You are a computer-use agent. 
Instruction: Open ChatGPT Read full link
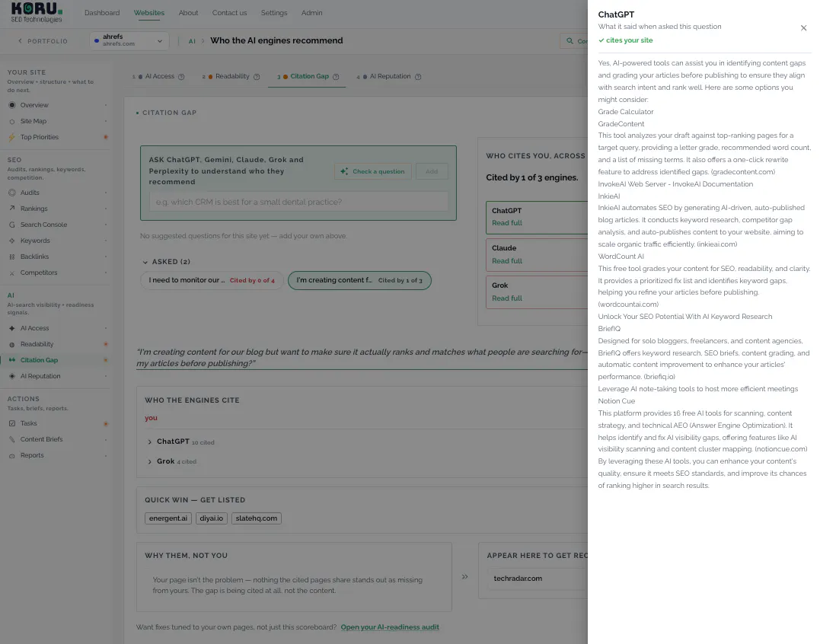coord(507,223)
